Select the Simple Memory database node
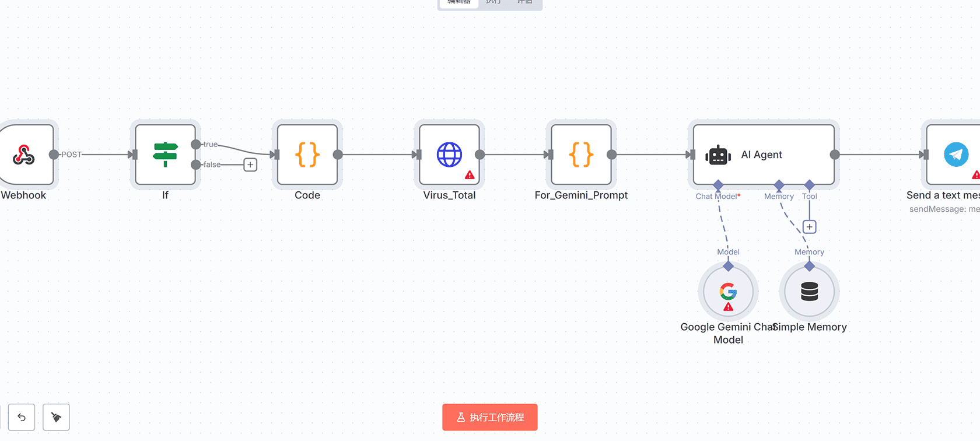 click(x=809, y=291)
